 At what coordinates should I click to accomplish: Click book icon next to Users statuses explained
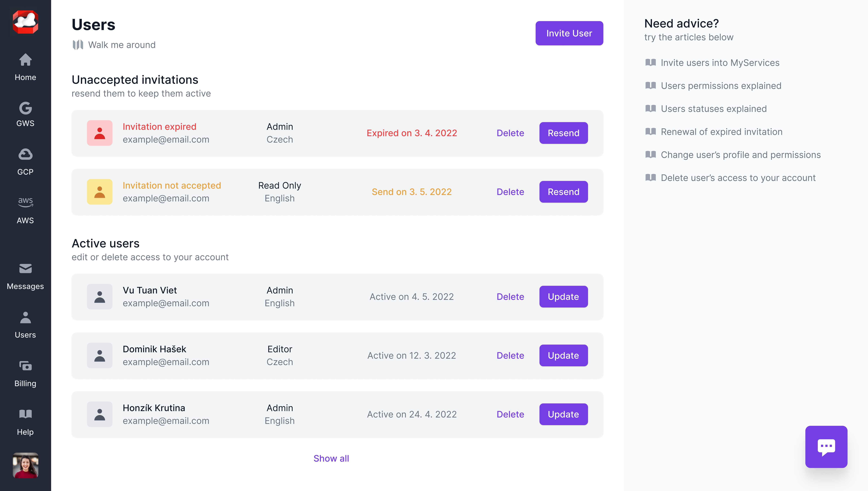click(650, 108)
